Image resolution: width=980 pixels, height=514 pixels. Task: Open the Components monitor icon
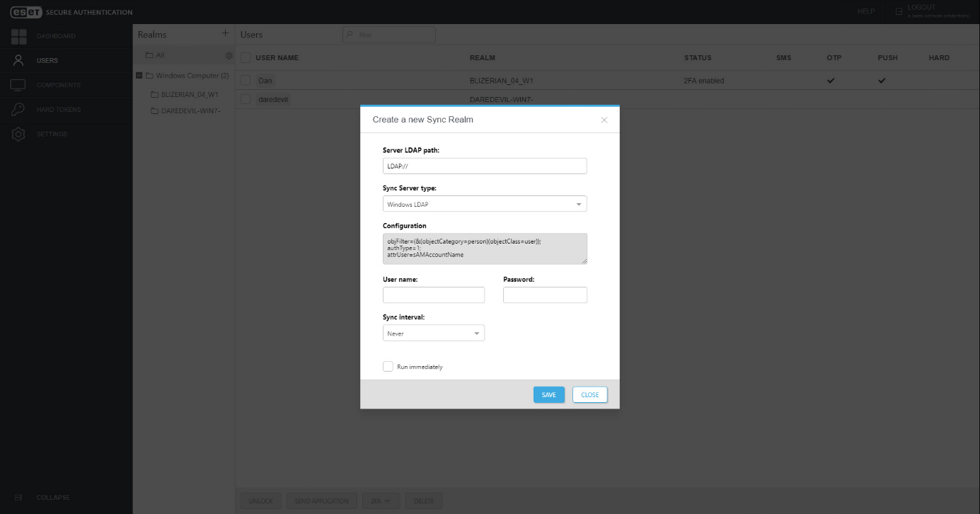click(18, 85)
